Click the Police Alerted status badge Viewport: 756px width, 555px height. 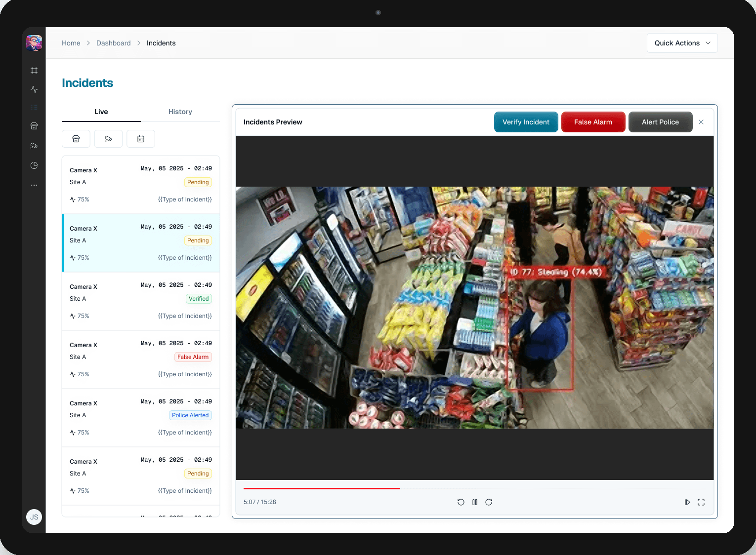(190, 415)
